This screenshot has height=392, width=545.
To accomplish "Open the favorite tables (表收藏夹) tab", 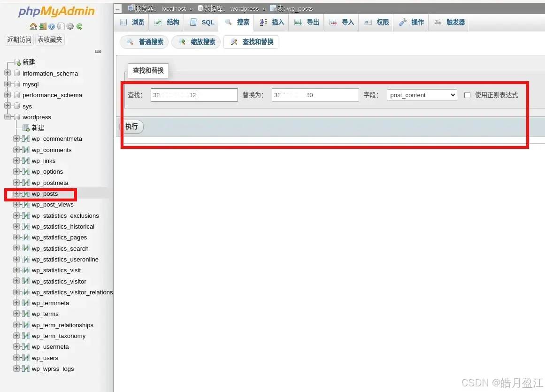I will click(x=50, y=39).
